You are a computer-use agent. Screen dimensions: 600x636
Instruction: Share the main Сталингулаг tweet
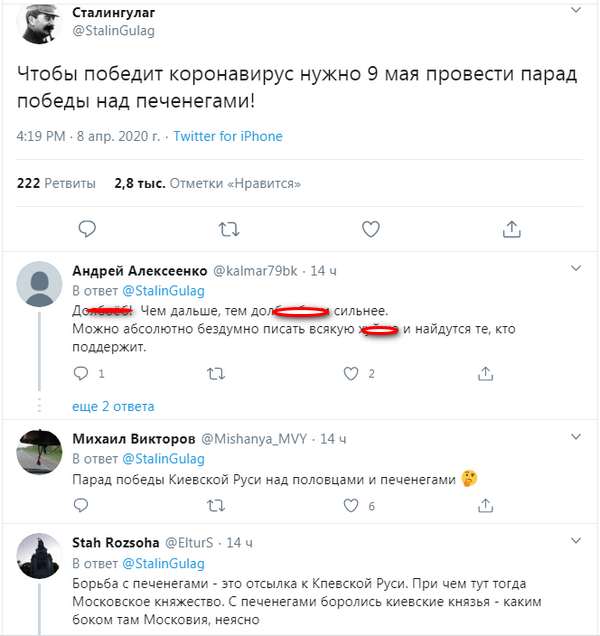[511, 229]
